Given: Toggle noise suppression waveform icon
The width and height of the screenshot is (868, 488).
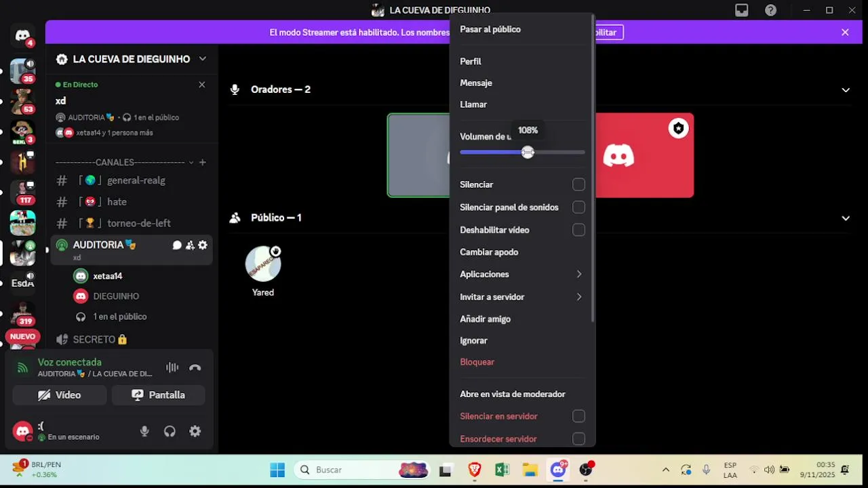Looking at the screenshot, I should [172, 367].
